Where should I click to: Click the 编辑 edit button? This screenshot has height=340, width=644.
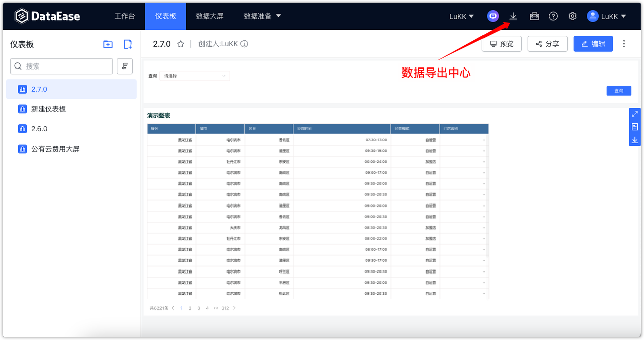(593, 44)
